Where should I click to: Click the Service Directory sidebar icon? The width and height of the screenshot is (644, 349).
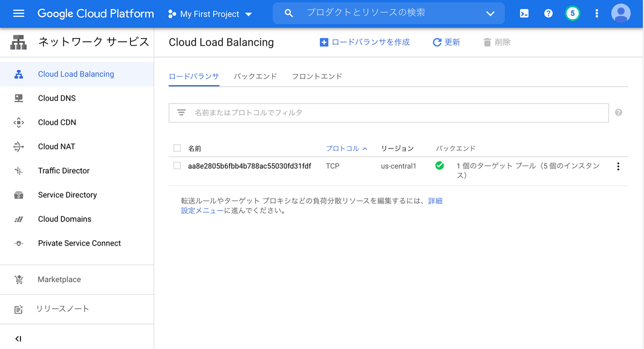(x=19, y=195)
